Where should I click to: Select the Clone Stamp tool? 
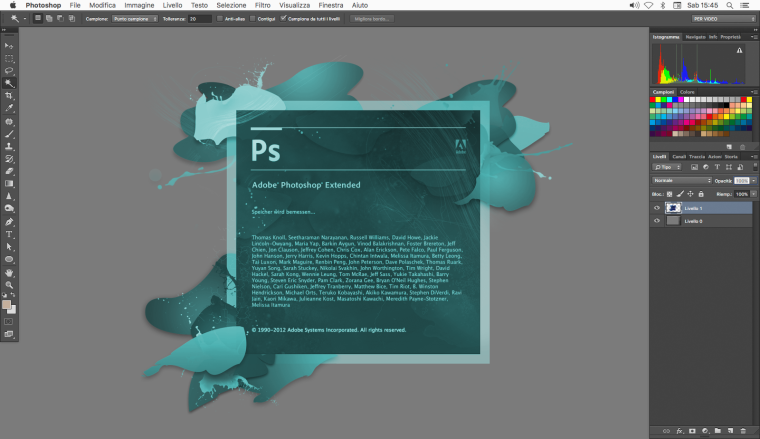point(9,146)
